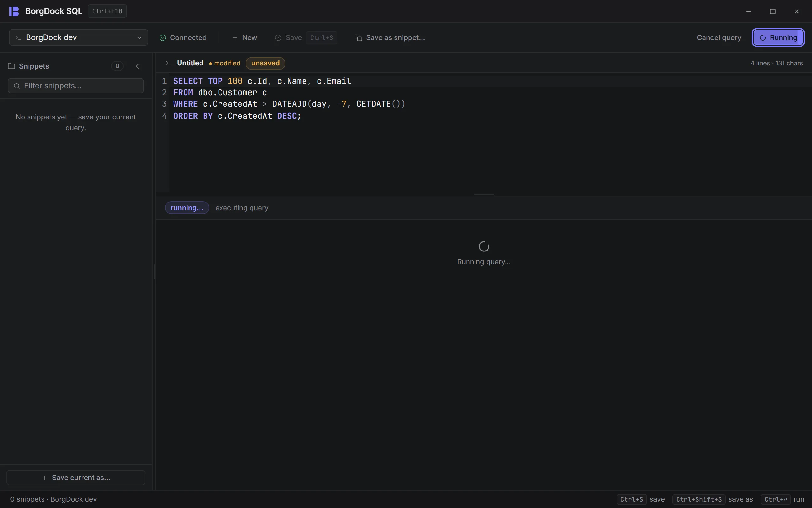Close the BorgDock SQL window
Viewport: 812px width, 508px height.
point(797,11)
